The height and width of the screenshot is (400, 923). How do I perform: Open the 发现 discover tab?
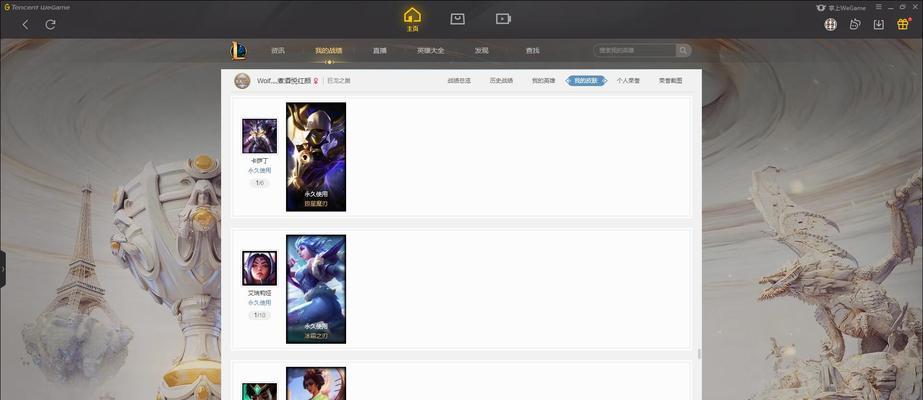[x=482, y=51]
